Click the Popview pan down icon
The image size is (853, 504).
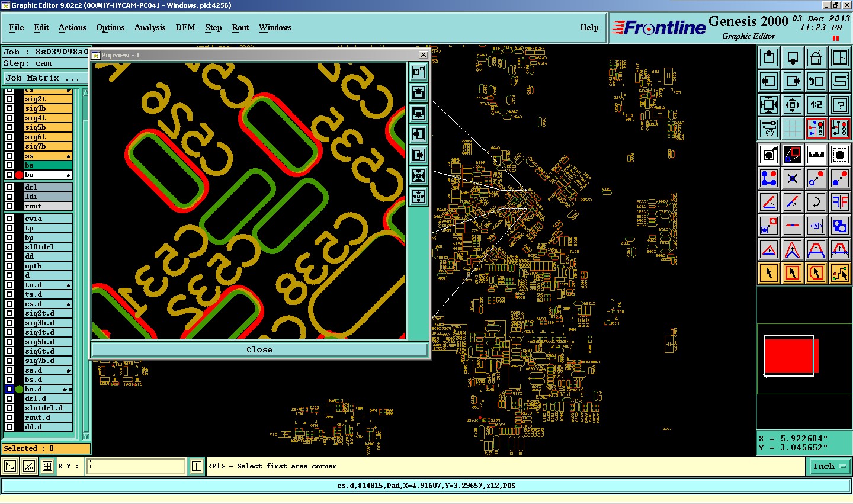coord(419,113)
